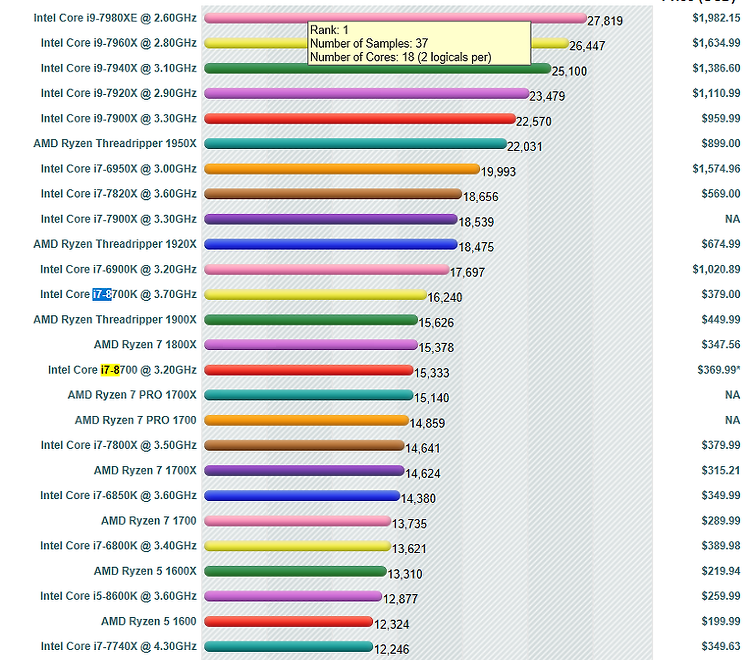Click the score value 15,333
Image resolution: width=750 pixels, height=660 pixels.
tap(431, 373)
